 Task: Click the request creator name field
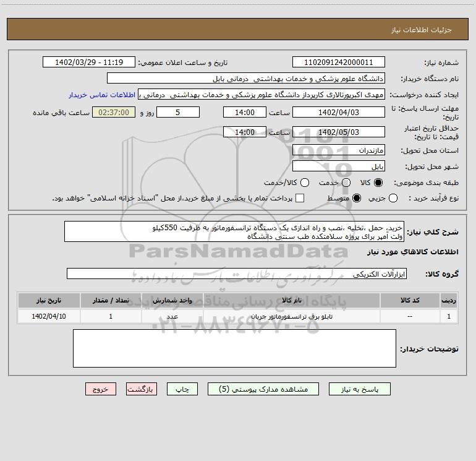click(x=261, y=95)
